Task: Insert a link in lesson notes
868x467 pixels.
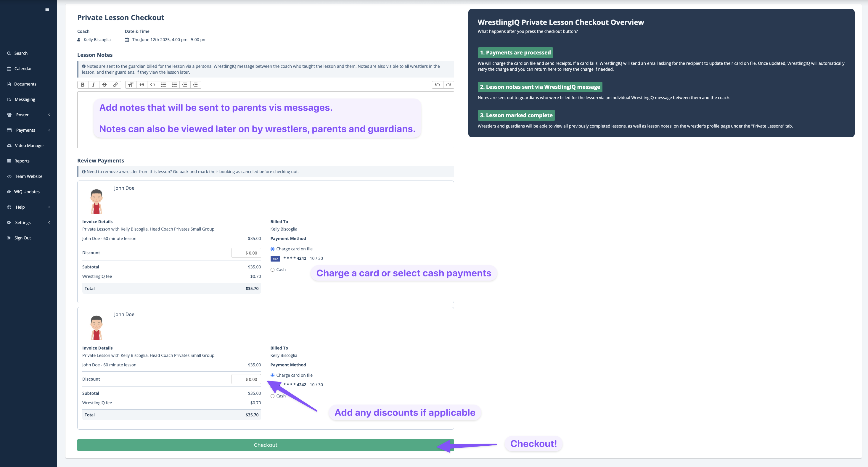Action: (115, 85)
